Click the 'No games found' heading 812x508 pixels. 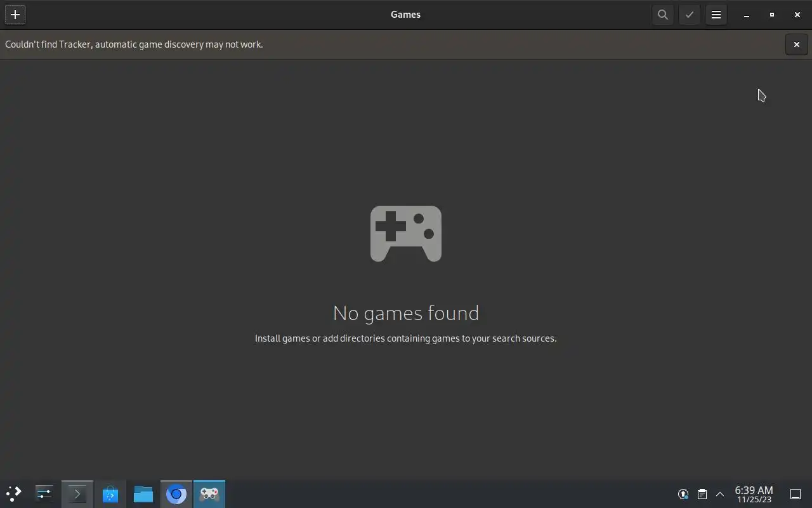point(406,313)
